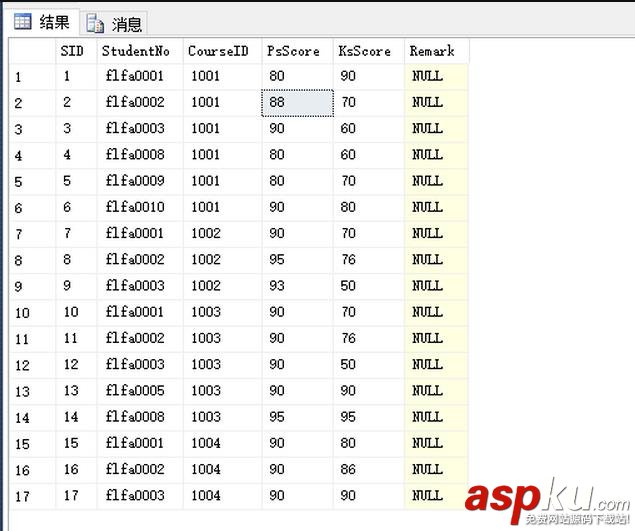
Task: Select the row header numbered 17
Action: tap(32, 496)
